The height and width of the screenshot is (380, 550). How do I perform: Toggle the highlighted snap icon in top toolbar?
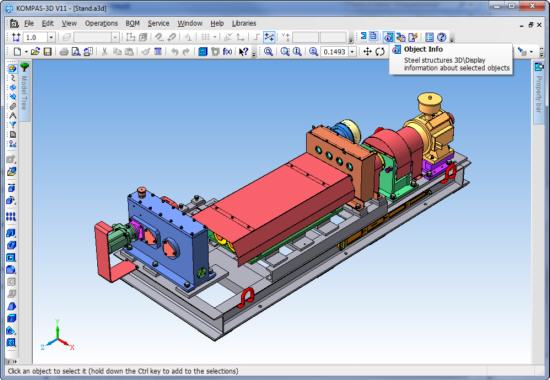(x=269, y=37)
